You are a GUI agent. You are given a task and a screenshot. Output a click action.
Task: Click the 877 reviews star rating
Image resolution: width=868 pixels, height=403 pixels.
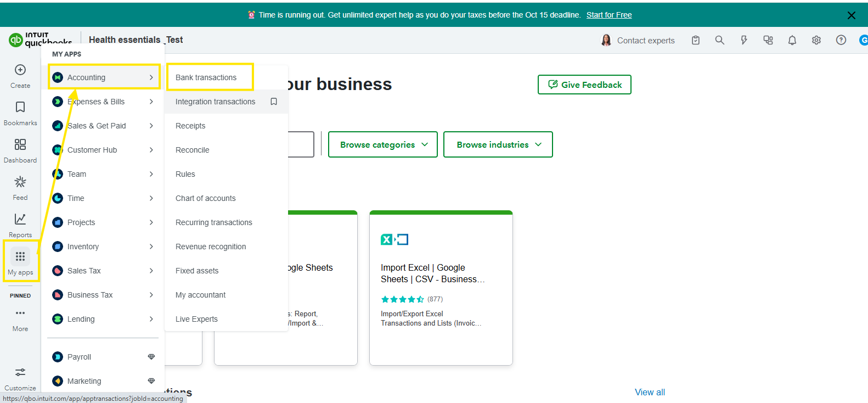(x=412, y=299)
